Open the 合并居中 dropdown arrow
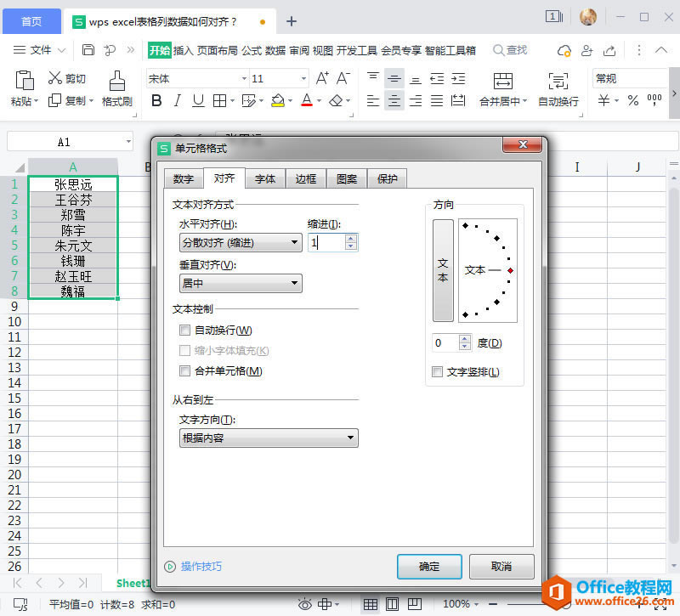The height and width of the screenshot is (616, 680). click(x=524, y=101)
